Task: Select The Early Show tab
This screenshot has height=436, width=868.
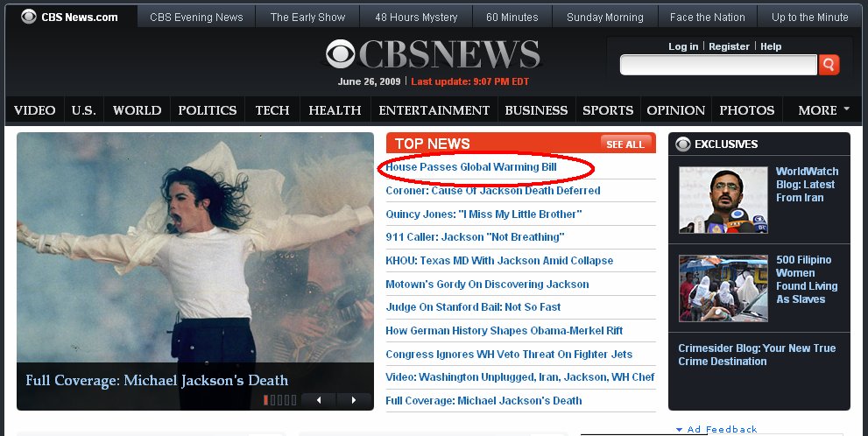Action: click(307, 18)
